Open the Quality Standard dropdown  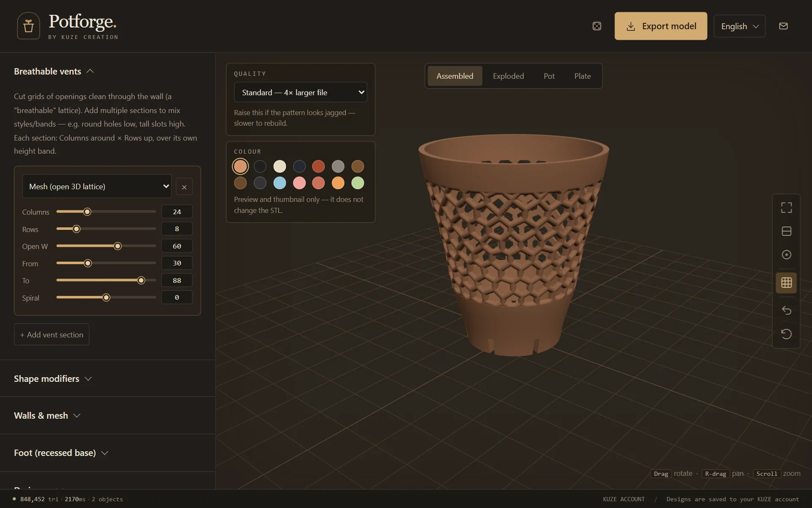(x=300, y=92)
